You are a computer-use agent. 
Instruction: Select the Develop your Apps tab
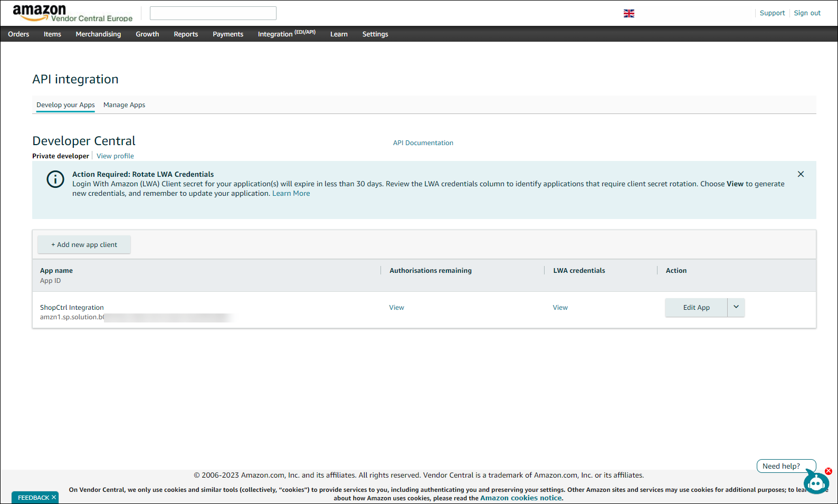click(x=65, y=105)
